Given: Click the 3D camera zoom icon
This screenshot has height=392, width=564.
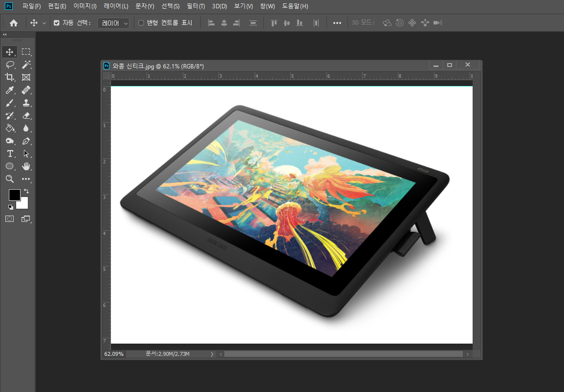Looking at the screenshot, I should point(438,23).
